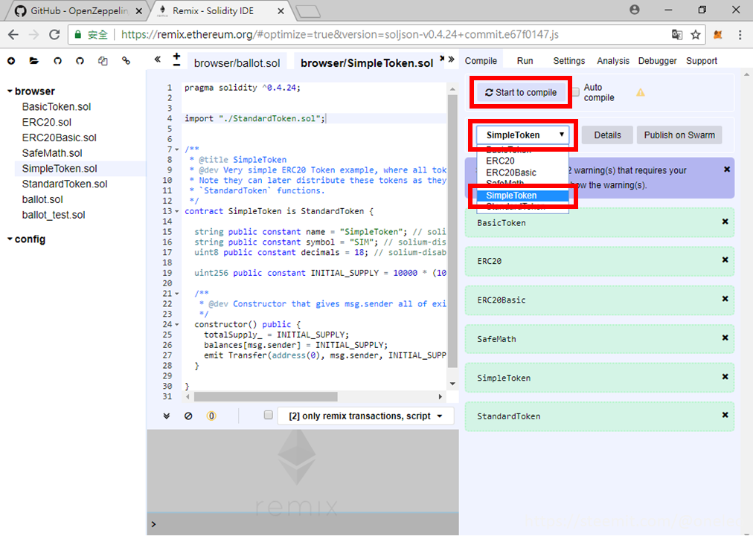Screen dimensions: 756x542
Task: Close the browser/SimpleToken.sol editor tab
Action: pos(442,58)
